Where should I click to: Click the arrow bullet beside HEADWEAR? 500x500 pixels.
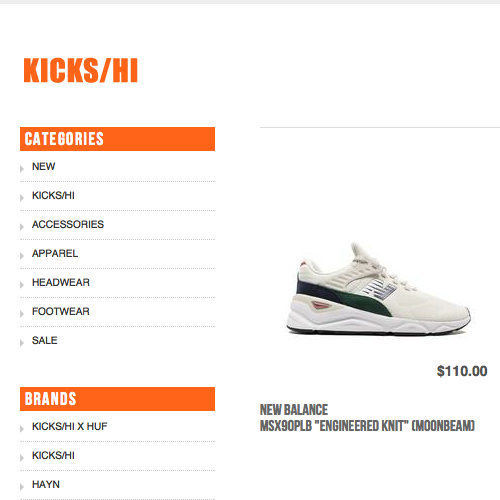[22, 285]
